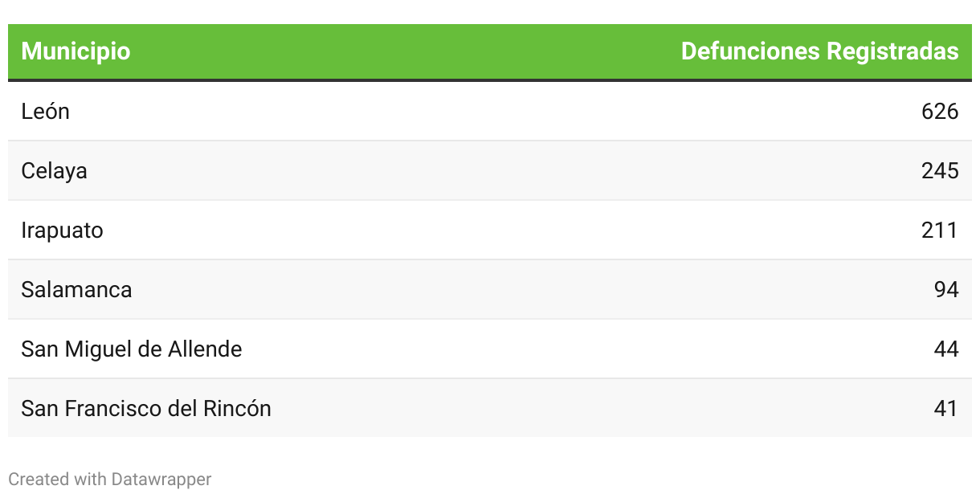The image size is (980, 498).
Task: Click the Celaya municipality name
Action: [55, 171]
